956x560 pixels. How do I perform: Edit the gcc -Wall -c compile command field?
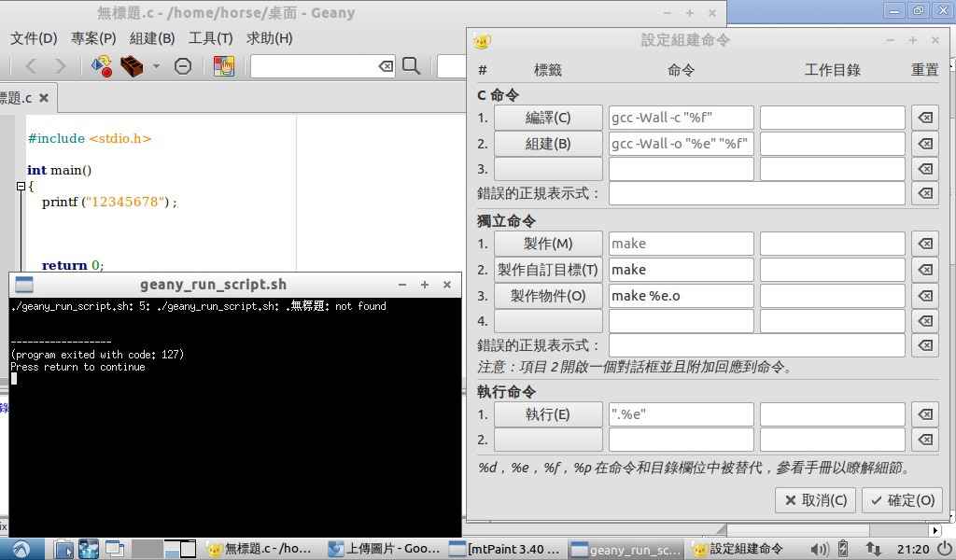point(681,118)
